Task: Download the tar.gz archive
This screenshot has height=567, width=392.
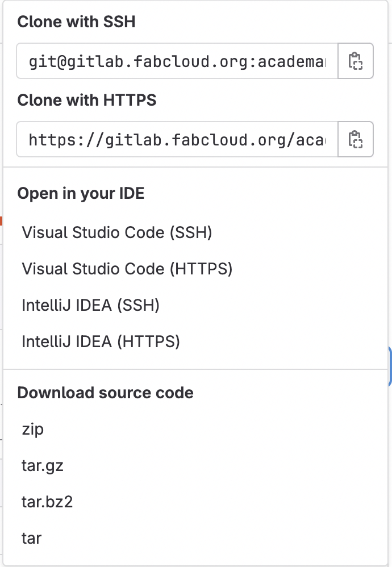Action: 43,466
